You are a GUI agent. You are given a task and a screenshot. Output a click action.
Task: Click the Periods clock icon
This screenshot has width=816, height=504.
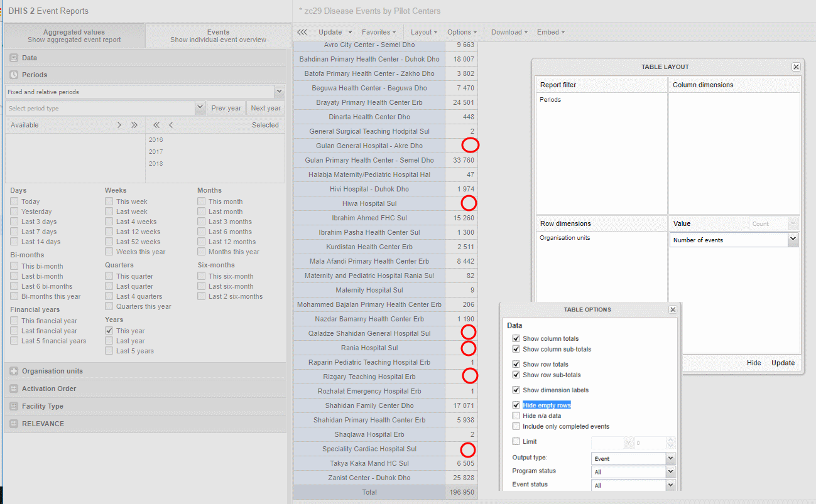click(14, 75)
